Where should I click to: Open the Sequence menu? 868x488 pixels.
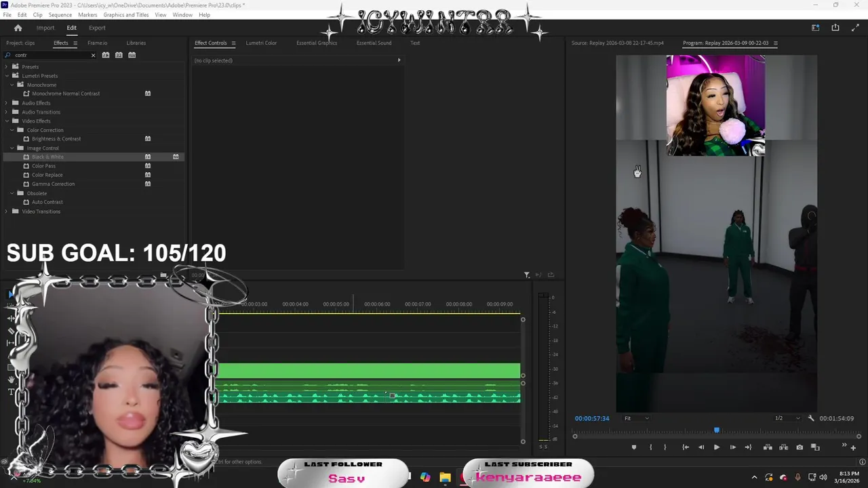click(60, 15)
